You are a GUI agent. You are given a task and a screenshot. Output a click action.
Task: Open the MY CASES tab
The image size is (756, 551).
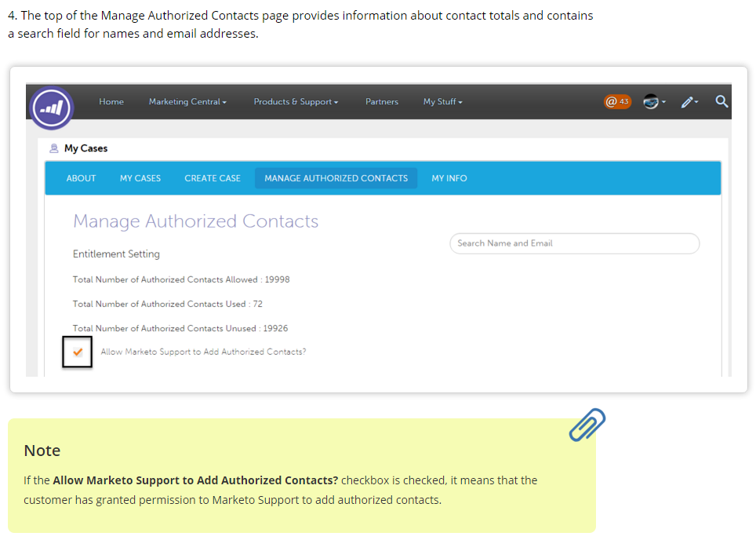pyautogui.click(x=140, y=178)
